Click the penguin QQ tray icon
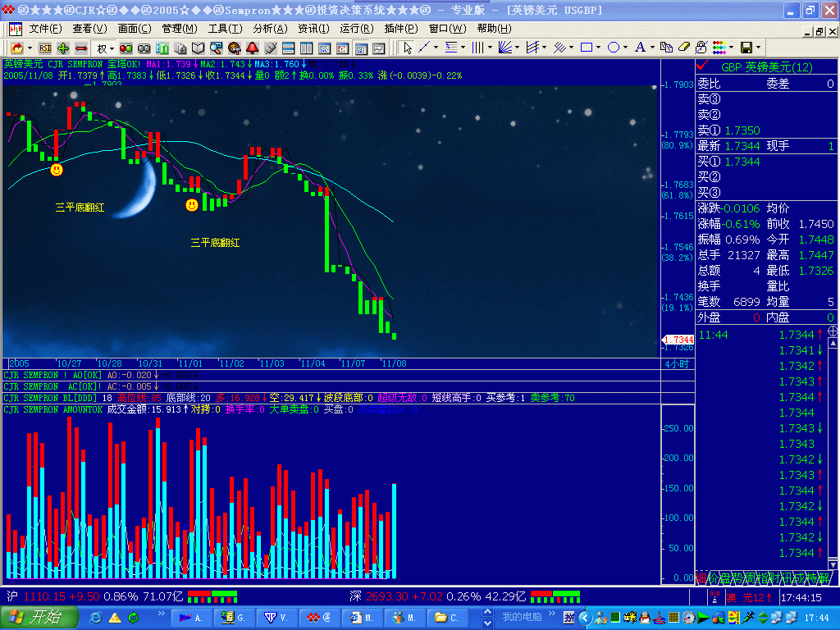This screenshot has width=840, height=630. tap(645, 618)
